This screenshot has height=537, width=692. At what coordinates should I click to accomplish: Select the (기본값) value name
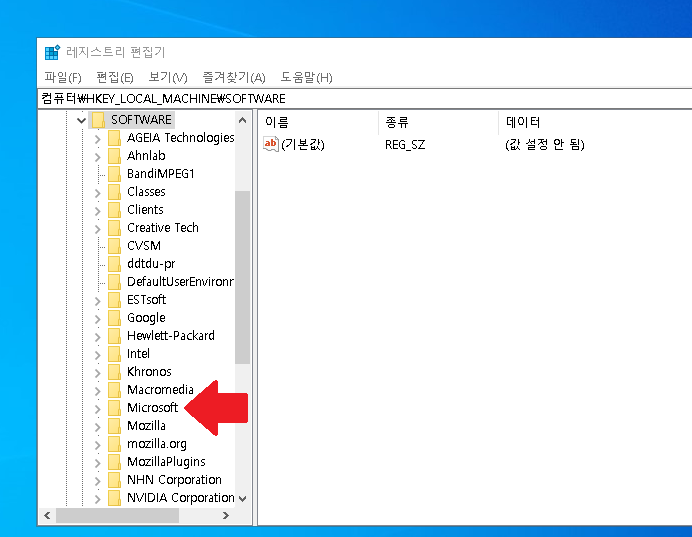pos(303,145)
